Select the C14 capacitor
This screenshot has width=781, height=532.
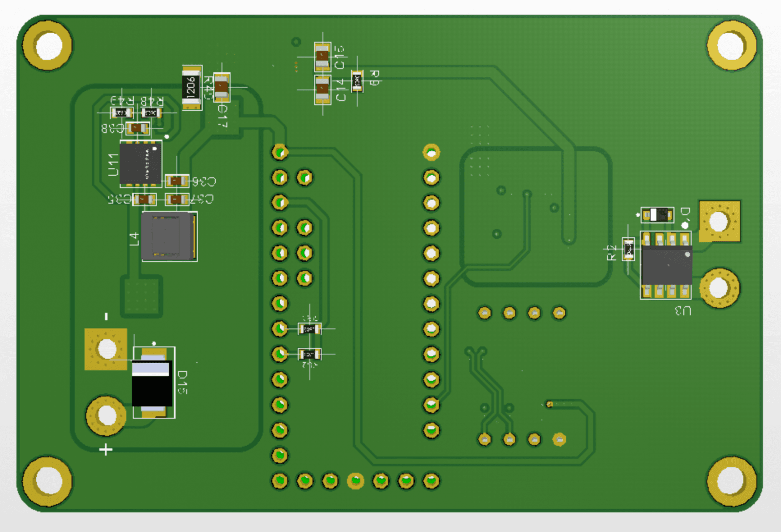click(322, 89)
